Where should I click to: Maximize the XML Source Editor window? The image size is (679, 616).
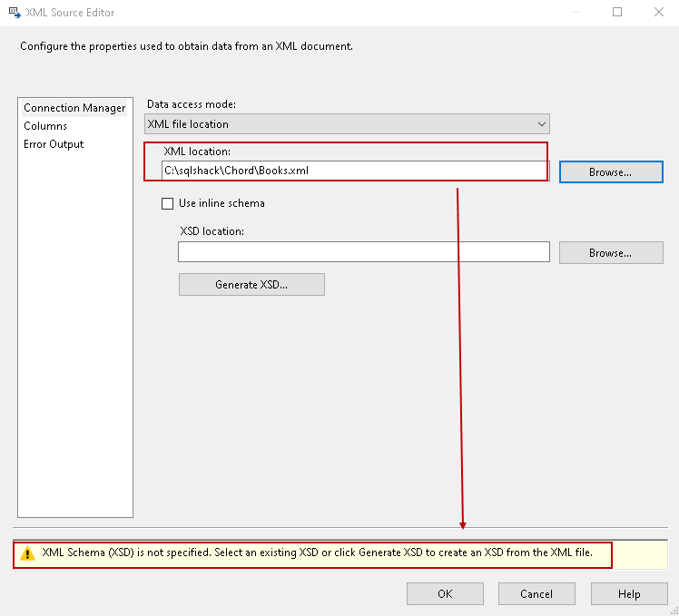point(617,13)
